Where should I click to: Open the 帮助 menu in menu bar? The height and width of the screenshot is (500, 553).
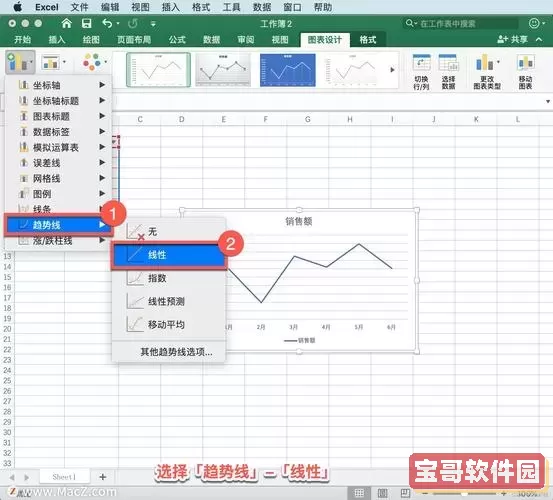click(323, 7)
